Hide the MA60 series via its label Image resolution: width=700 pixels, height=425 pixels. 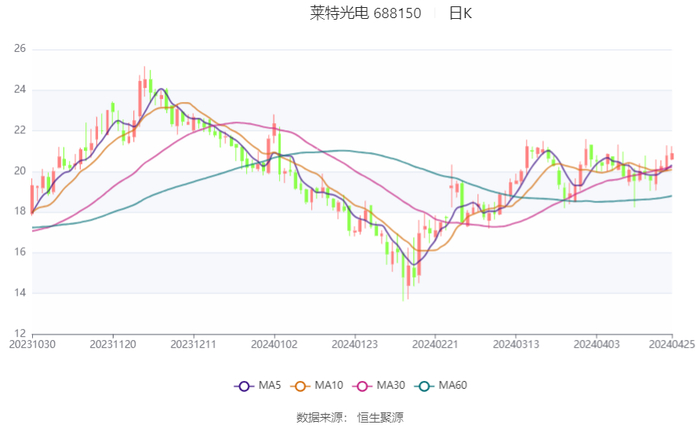pyautogui.click(x=452, y=385)
